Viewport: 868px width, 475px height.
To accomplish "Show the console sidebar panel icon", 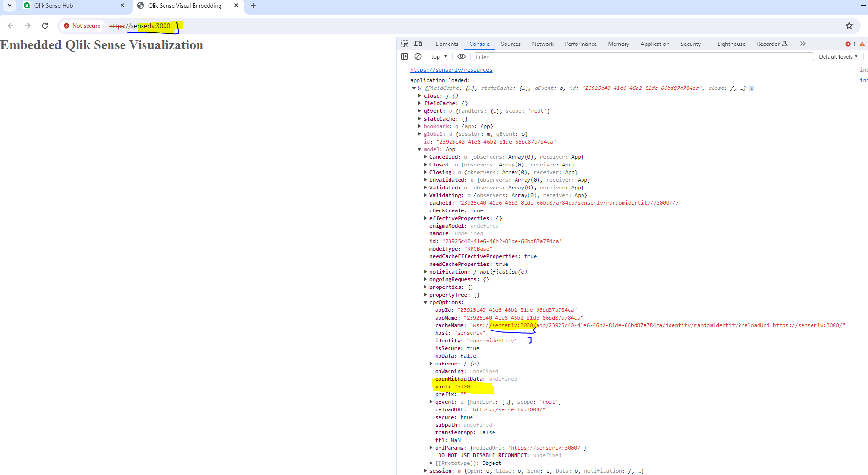I will click(x=405, y=56).
